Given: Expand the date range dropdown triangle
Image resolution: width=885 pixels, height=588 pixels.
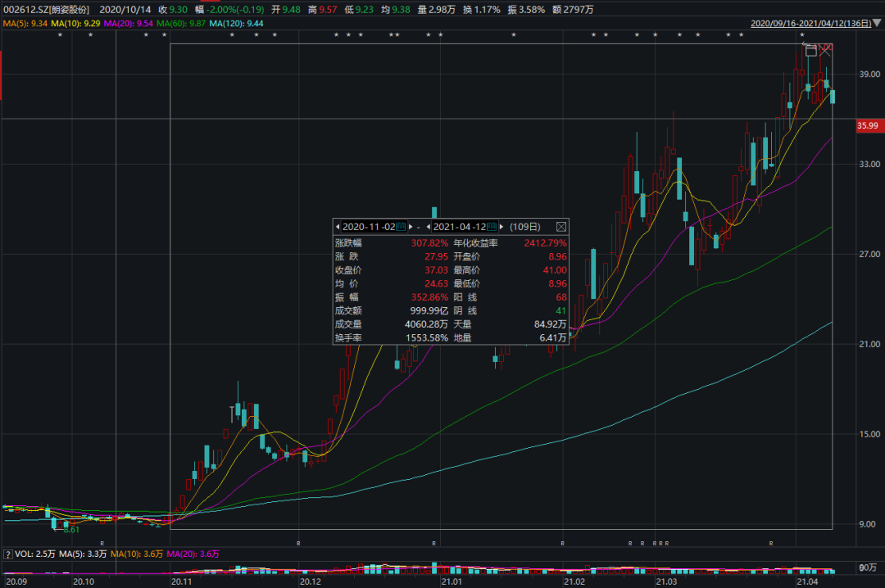Looking at the screenshot, I should click(877, 23).
